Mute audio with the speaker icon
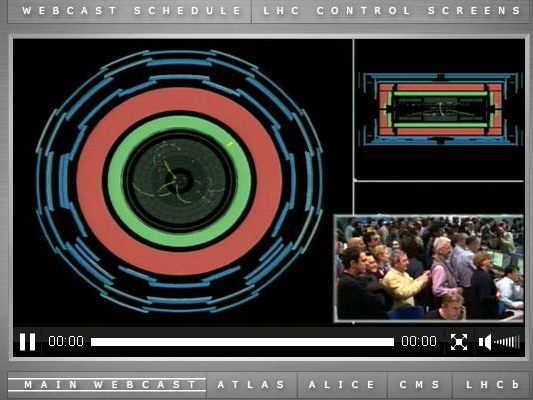 click(485, 342)
